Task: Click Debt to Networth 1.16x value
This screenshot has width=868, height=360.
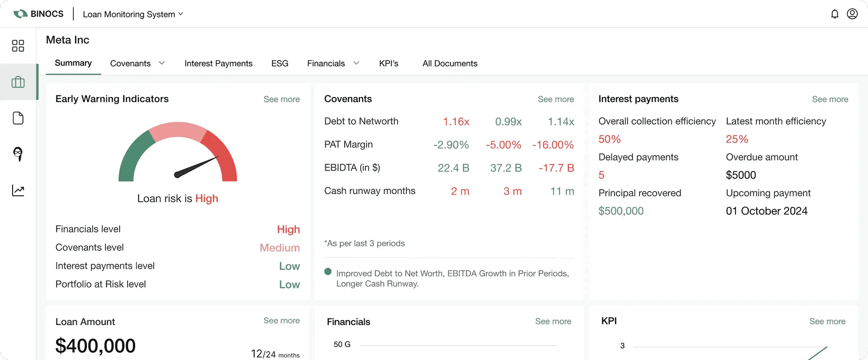Action: [456, 122]
